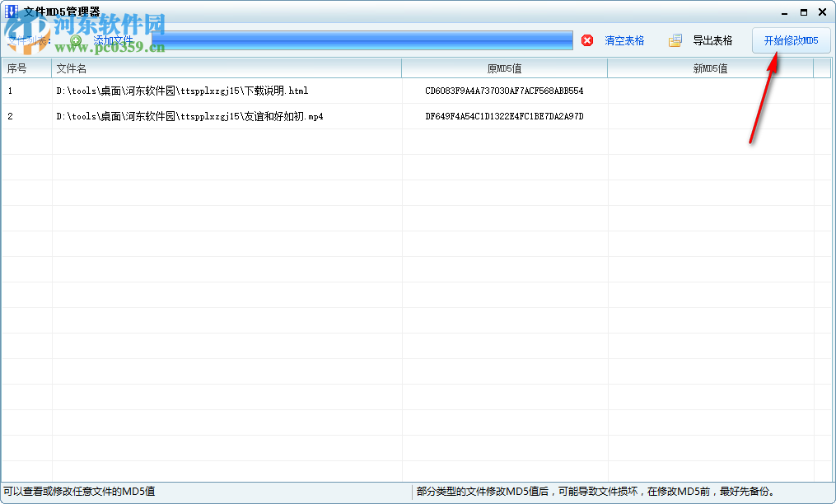836x504 pixels.
Task: Click the 序号 column header
Action: 26,68
